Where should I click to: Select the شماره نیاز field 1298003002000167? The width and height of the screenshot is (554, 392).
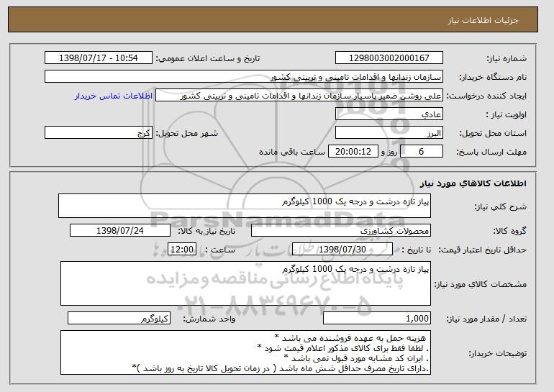click(x=389, y=58)
